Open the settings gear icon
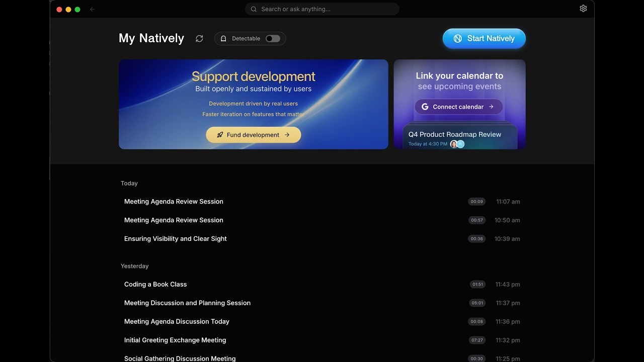Viewport: 644px width, 362px height. pos(583,9)
